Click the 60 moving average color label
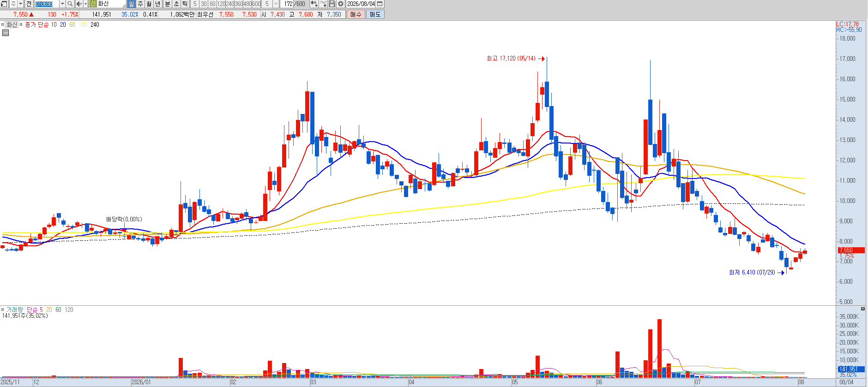 pos(72,25)
